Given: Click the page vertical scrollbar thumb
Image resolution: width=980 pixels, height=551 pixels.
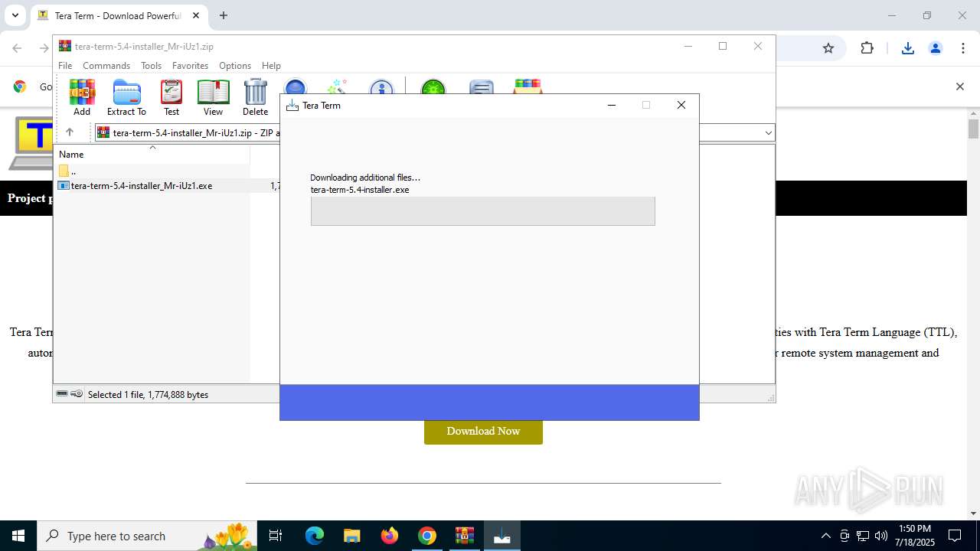Looking at the screenshot, I should (x=973, y=129).
